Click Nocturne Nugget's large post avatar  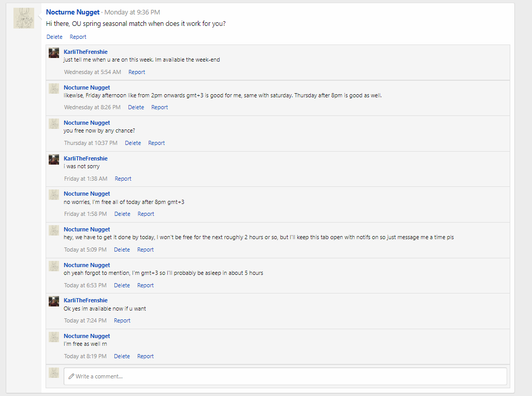point(24,18)
